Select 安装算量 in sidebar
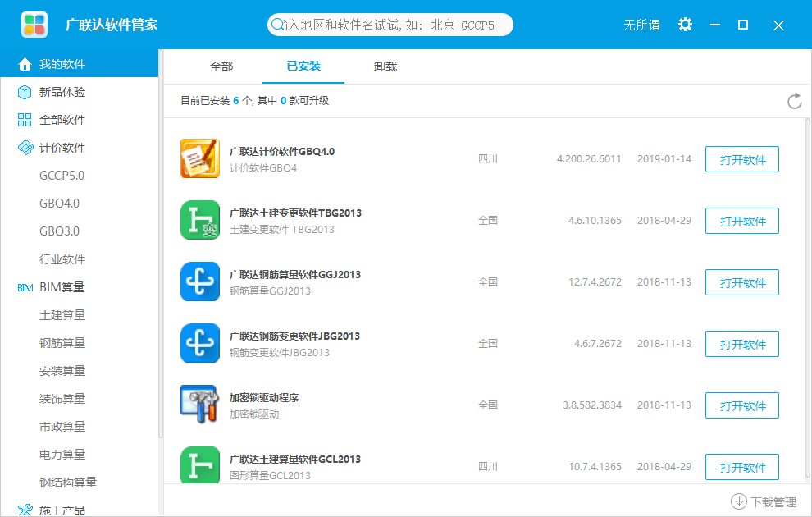 coord(62,371)
